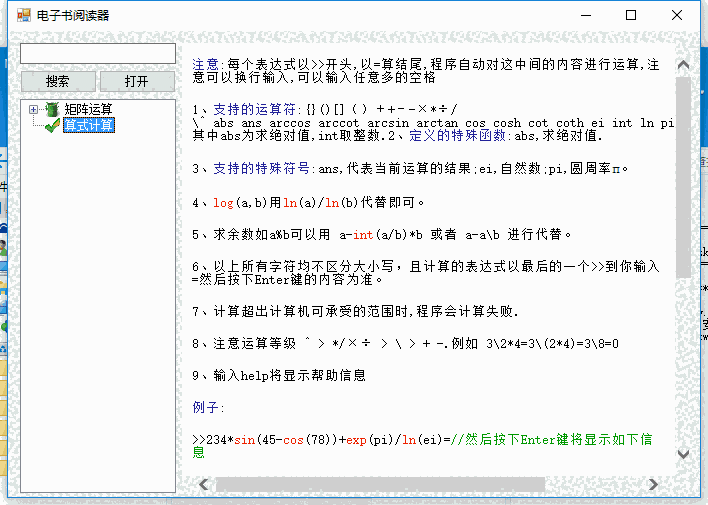Click the line 注意运算等级 in item 8
The image size is (708, 505).
tap(405, 344)
